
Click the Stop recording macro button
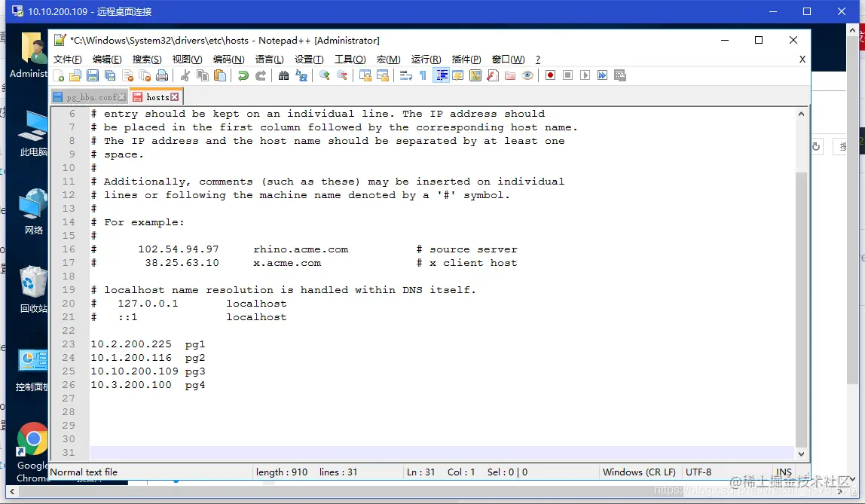tap(567, 75)
